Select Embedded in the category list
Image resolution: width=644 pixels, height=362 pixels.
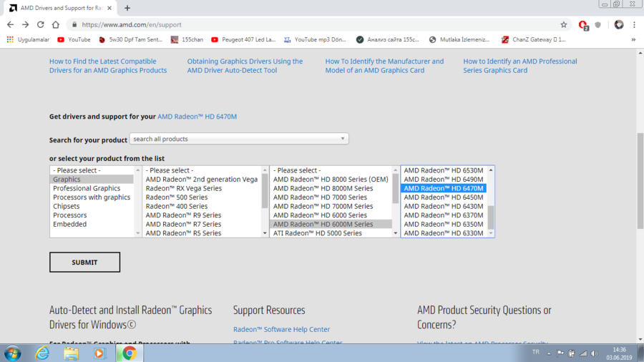(x=92, y=225)
